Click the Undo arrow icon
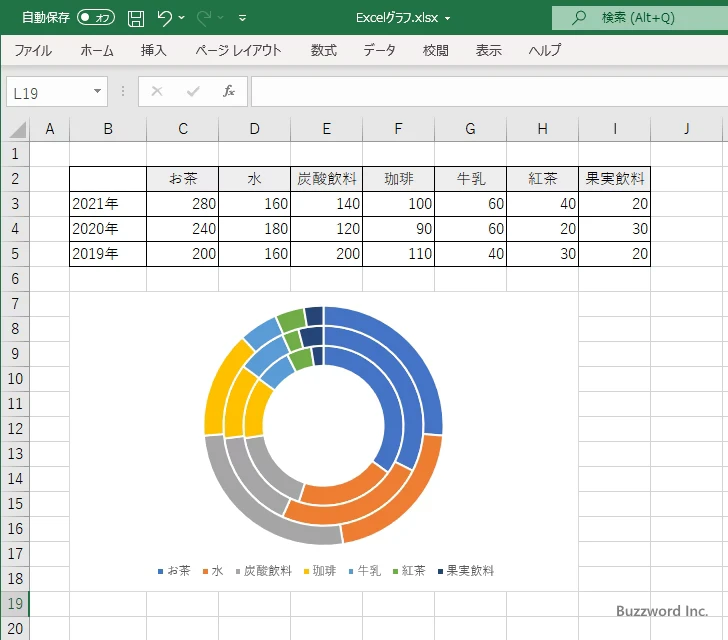Image resolution: width=728 pixels, height=640 pixels. point(164,18)
